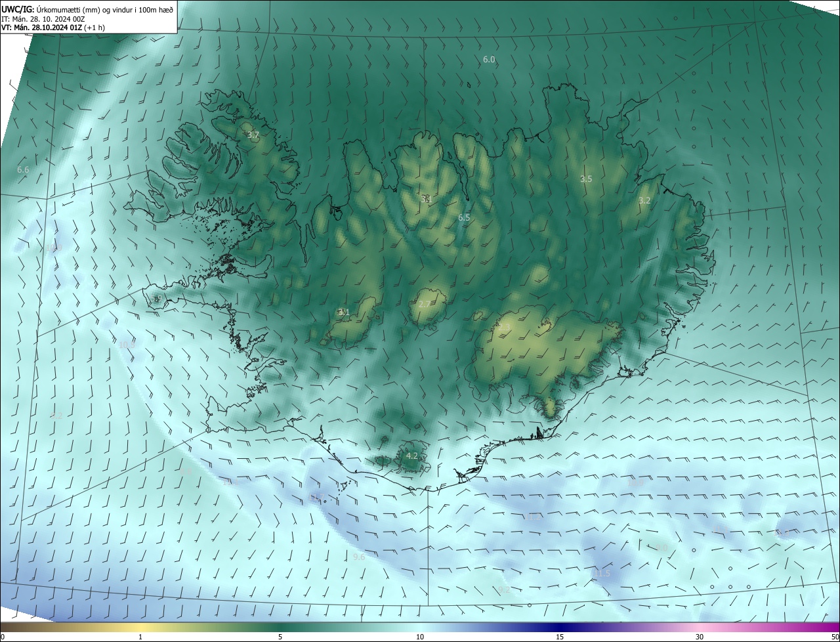Click the 6.5 value in north-central Iceland
The width and height of the screenshot is (840, 642).
(x=464, y=218)
